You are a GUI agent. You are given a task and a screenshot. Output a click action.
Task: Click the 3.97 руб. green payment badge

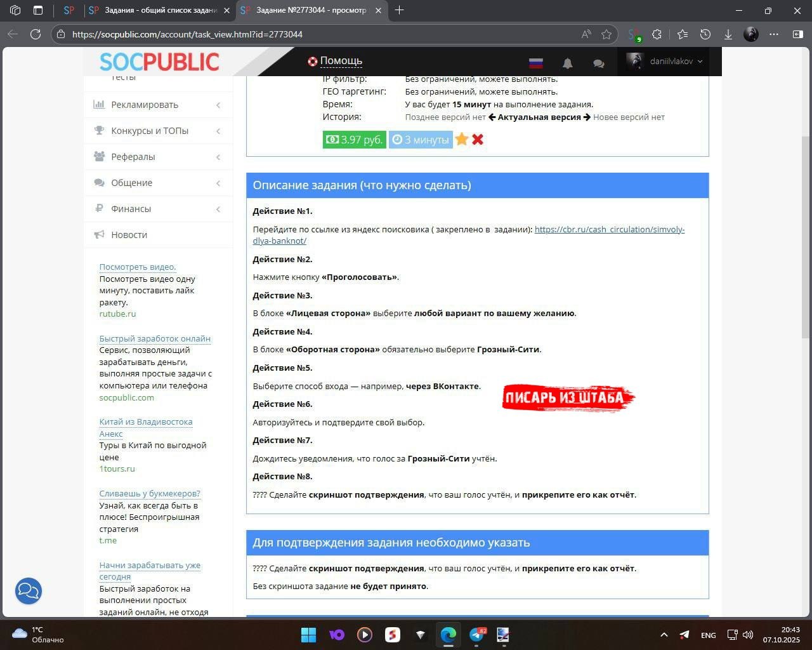point(354,140)
